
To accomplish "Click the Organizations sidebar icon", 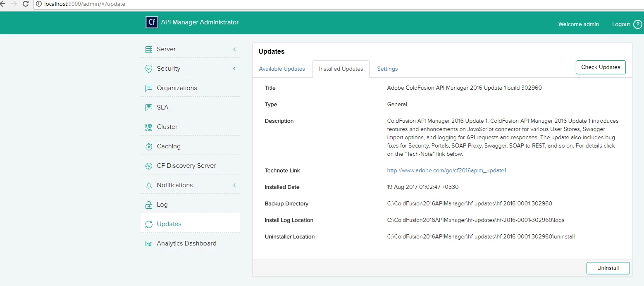I will pyautogui.click(x=149, y=88).
